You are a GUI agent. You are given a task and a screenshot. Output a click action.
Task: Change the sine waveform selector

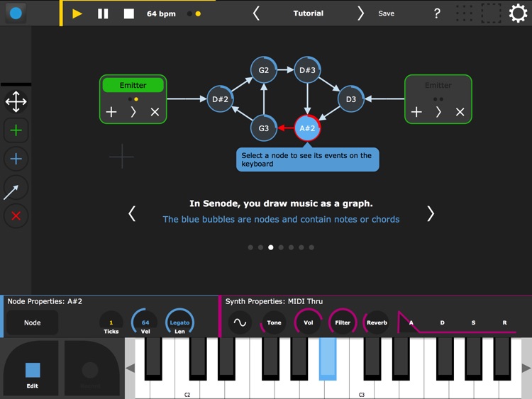pos(240,322)
